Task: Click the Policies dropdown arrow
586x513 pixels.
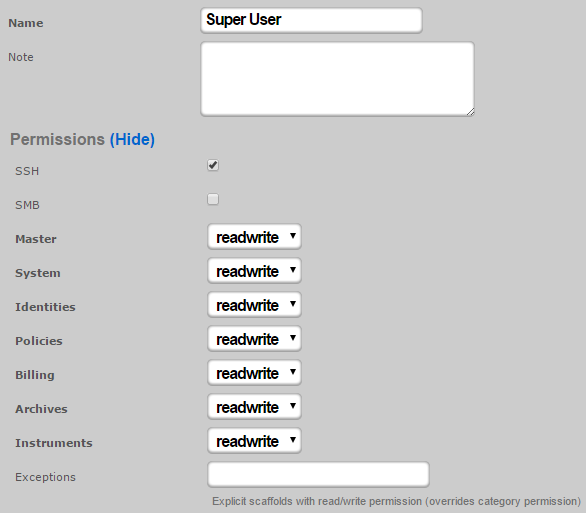Action: click(293, 338)
